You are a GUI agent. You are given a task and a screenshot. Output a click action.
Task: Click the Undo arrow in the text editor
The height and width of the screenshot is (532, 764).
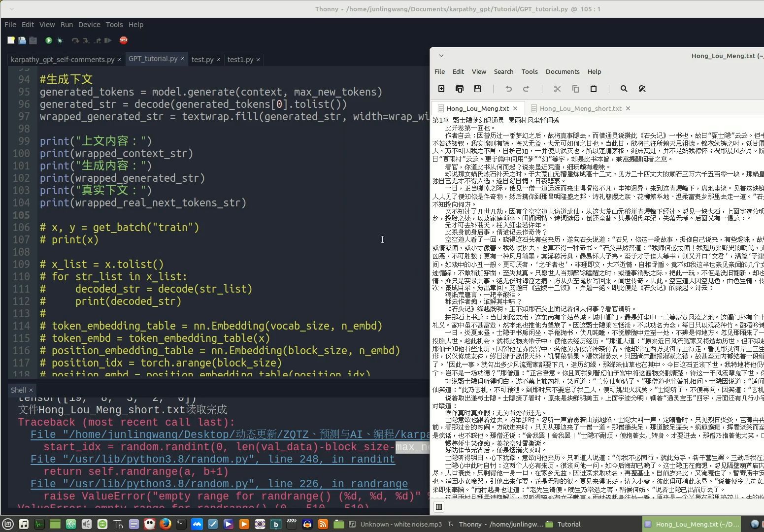[x=508, y=89]
